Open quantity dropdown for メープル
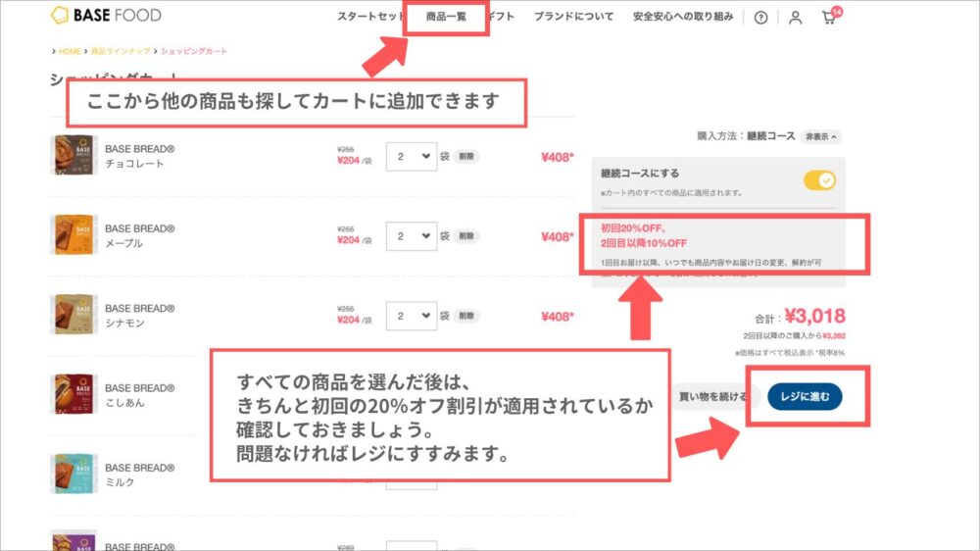980x551 pixels. click(x=412, y=235)
